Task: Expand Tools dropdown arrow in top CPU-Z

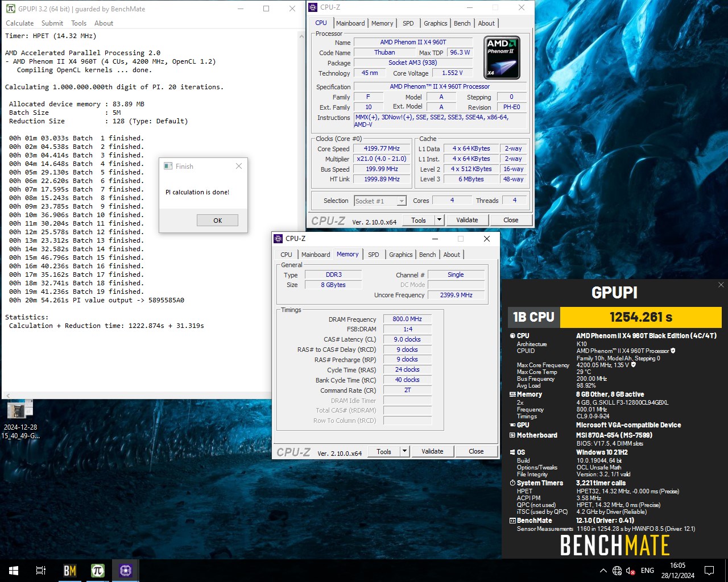Action: pos(439,220)
